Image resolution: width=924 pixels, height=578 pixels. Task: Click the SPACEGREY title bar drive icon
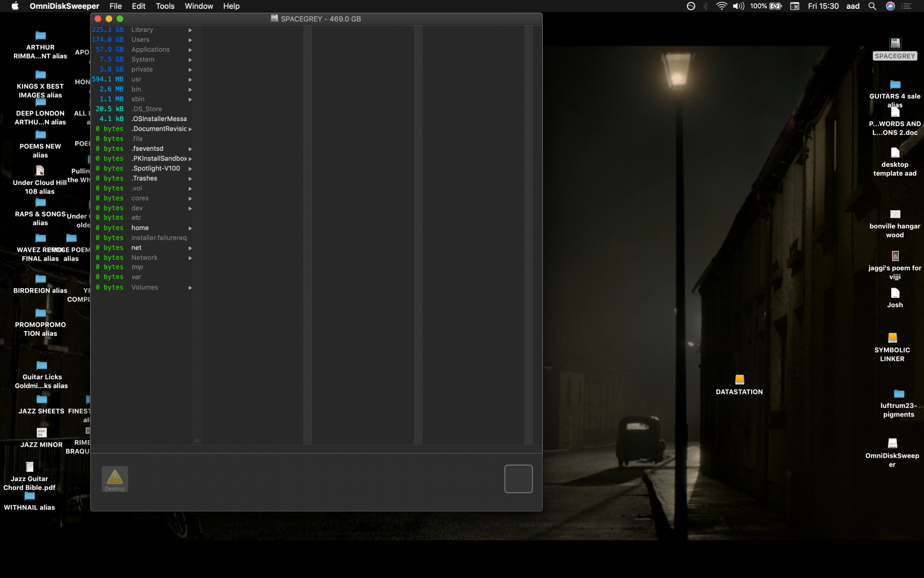pyautogui.click(x=274, y=18)
